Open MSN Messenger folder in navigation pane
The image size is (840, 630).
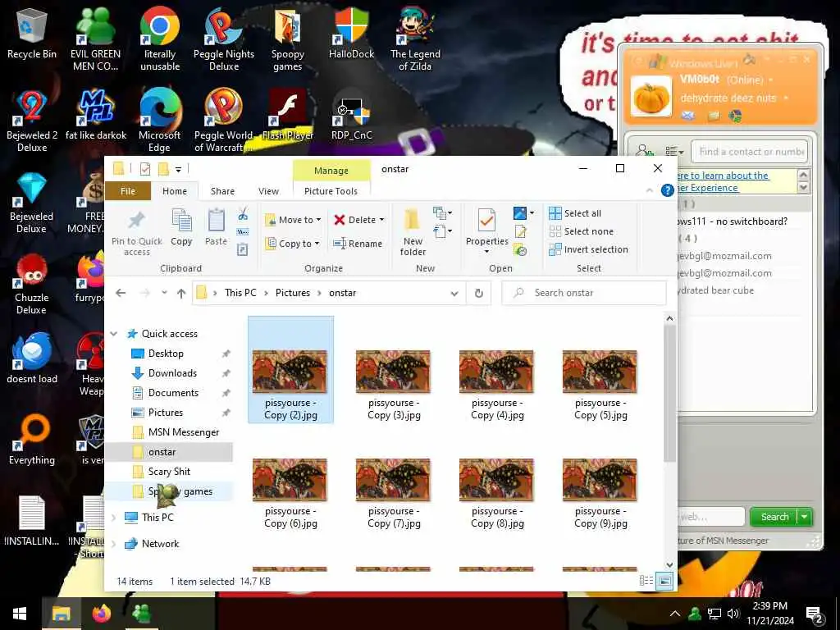183,431
